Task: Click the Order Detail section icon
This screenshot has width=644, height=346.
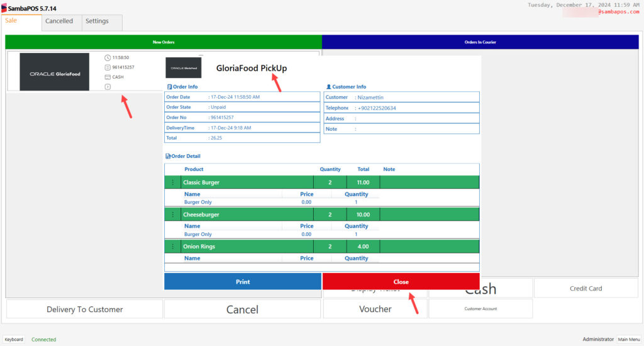Action: click(x=168, y=156)
